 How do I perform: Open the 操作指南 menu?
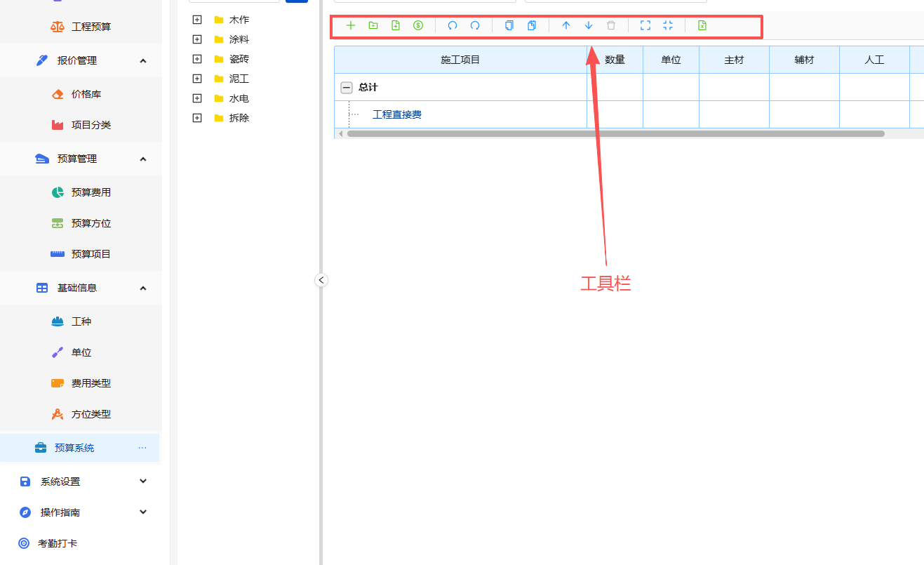[x=81, y=512]
